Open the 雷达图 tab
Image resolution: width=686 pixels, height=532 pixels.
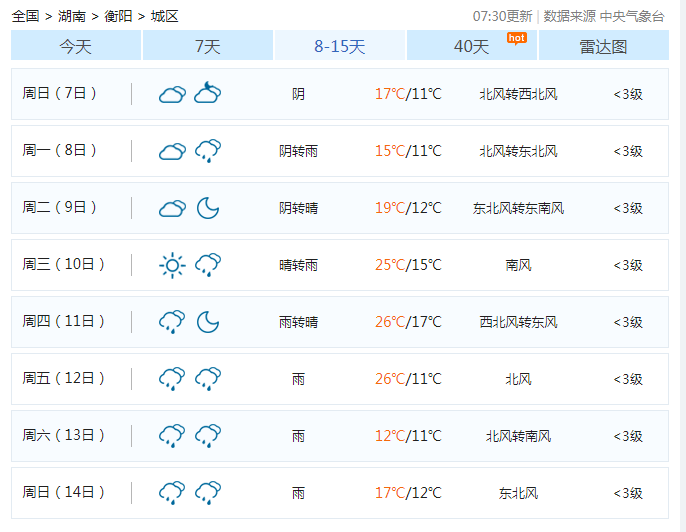click(604, 46)
